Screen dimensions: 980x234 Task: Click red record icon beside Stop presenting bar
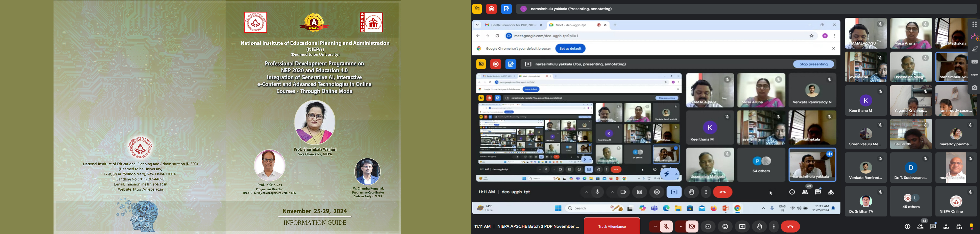point(496,64)
